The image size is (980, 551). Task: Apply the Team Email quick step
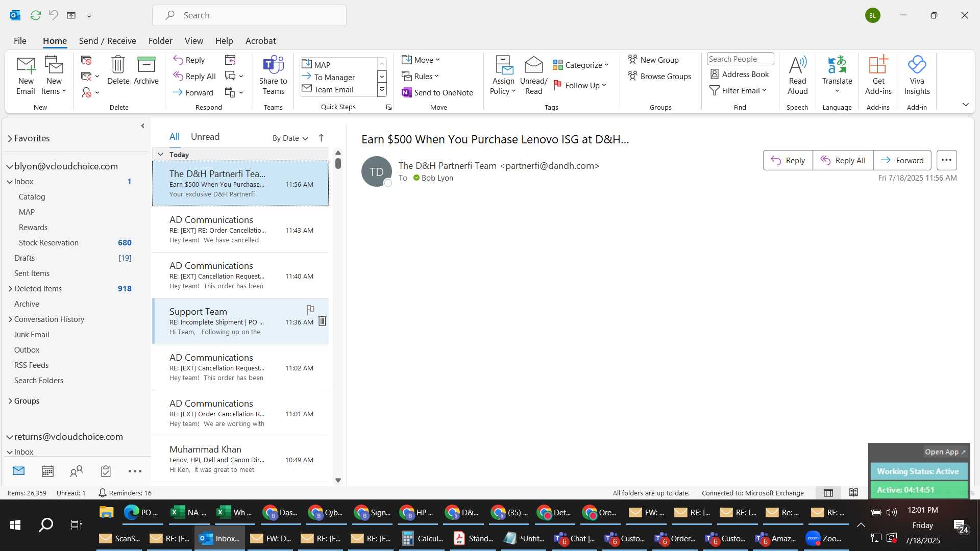pyautogui.click(x=338, y=89)
